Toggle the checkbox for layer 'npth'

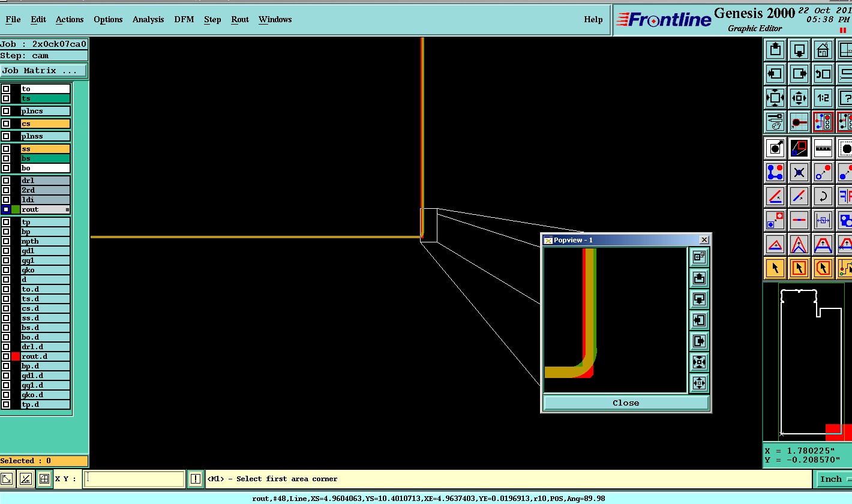[x=6, y=241]
